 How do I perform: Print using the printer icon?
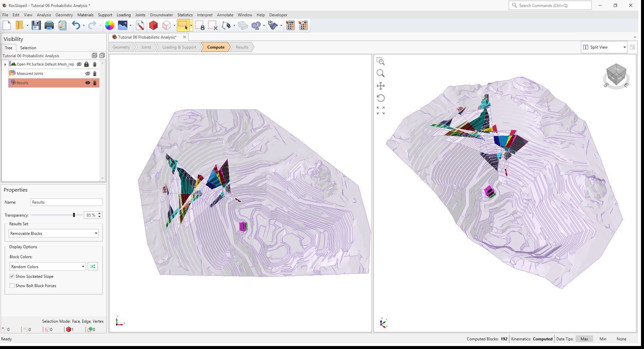[49, 25]
